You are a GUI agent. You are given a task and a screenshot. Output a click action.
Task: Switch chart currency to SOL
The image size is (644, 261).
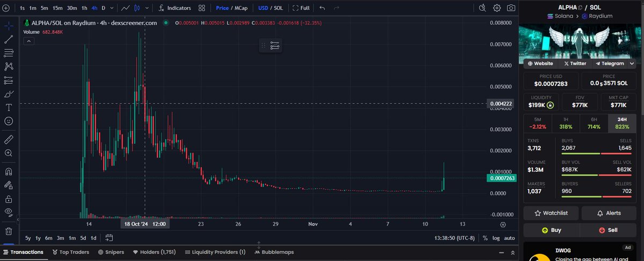pyautogui.click(x=279, y=8)
